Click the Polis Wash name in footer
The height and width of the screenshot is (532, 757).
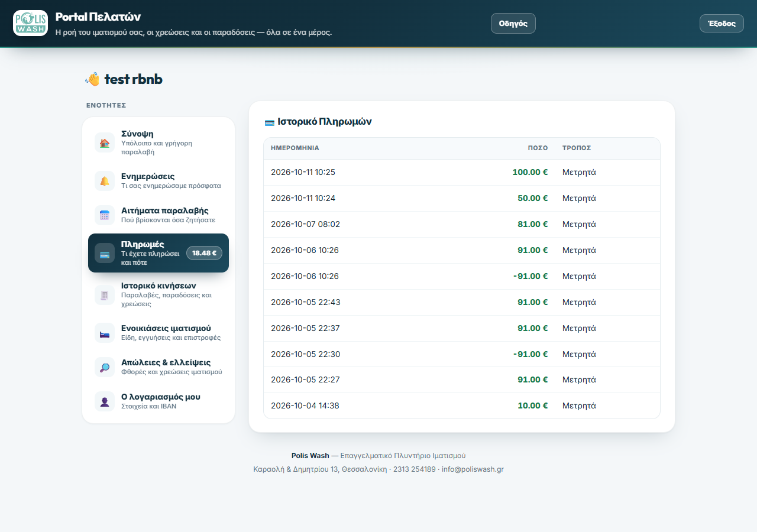coord(310,456)
